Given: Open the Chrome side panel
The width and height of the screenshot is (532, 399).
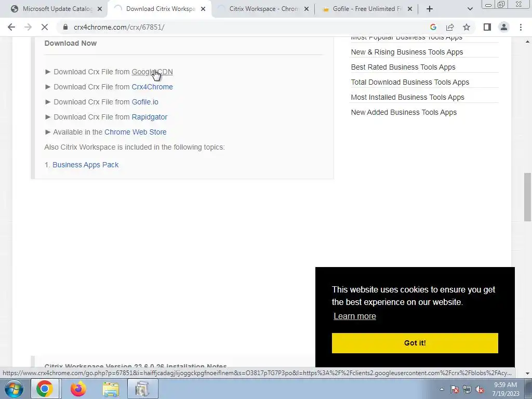Looking at the screenshot, I should pyautogui.click(x=487, y=27).
